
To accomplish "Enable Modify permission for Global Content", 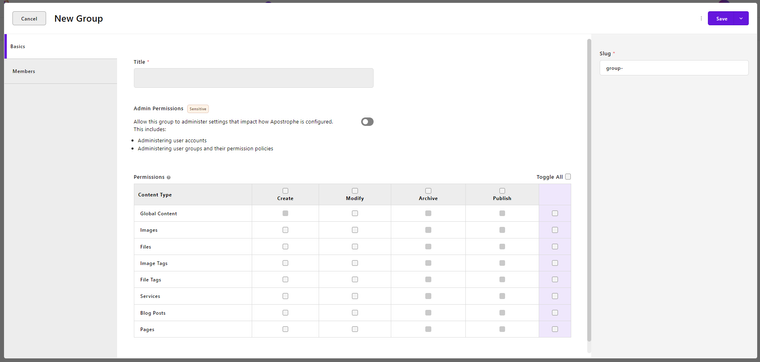I will (355, 213).
